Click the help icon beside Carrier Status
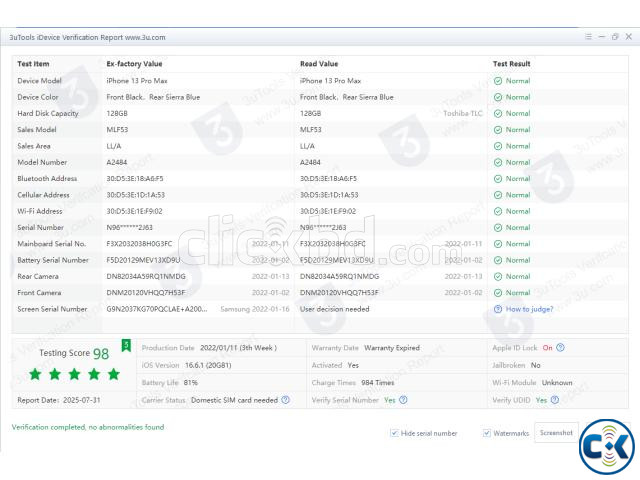The image size is (640, 480). (x=285, y=400)
